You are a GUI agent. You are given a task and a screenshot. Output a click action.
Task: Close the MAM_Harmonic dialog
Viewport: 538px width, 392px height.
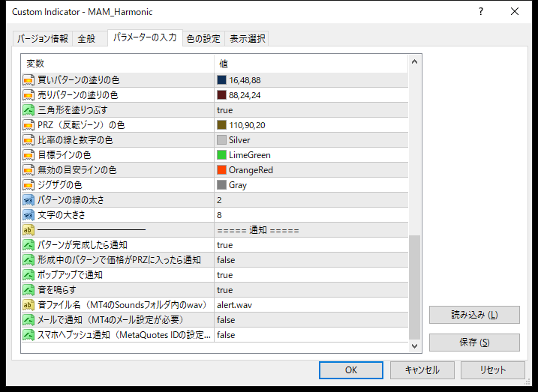click(x=515, y=12)
